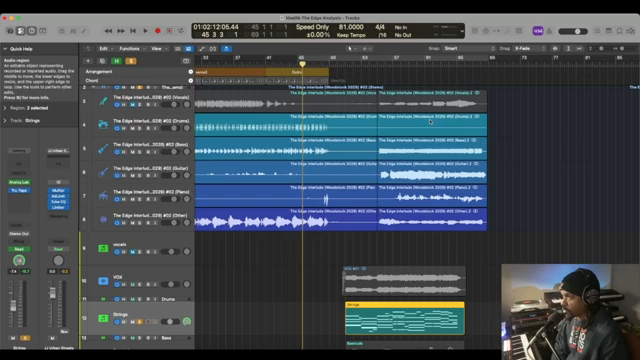Open the Loop Browser button
The height and width of the screenshot is (360, 640).
620,31
